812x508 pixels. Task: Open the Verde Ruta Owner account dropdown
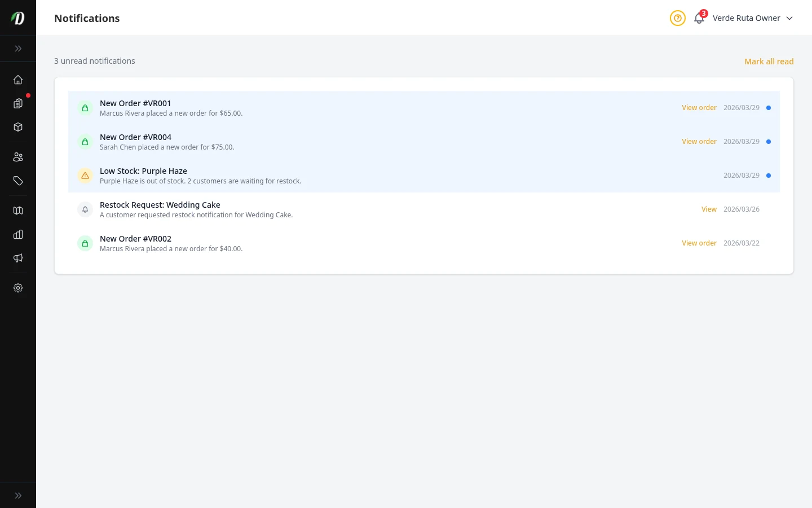(753, 18)
